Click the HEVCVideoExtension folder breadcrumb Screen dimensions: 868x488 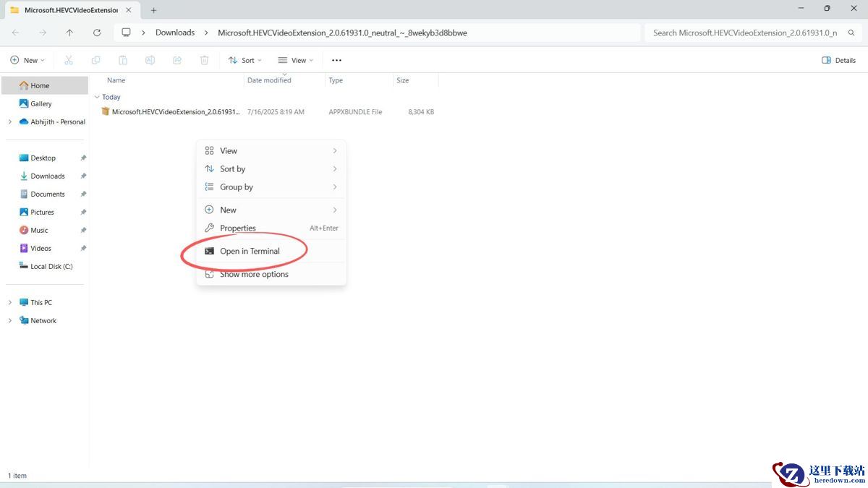342,33
